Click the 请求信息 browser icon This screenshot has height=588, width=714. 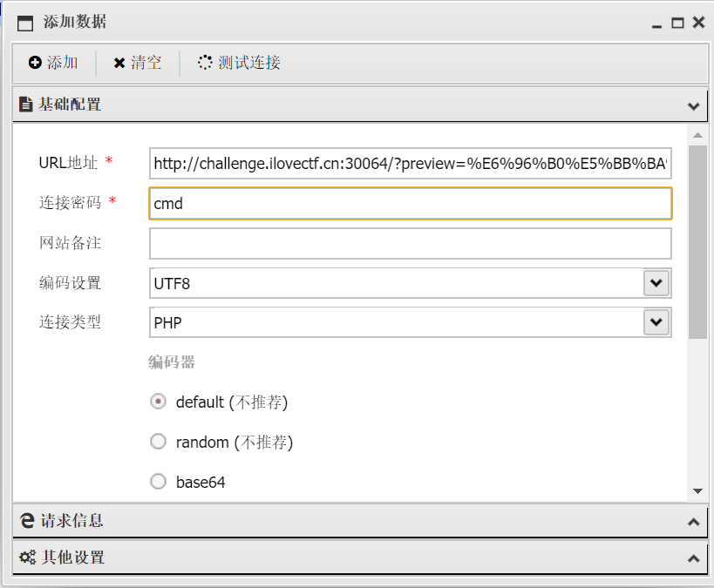point(27,521)
